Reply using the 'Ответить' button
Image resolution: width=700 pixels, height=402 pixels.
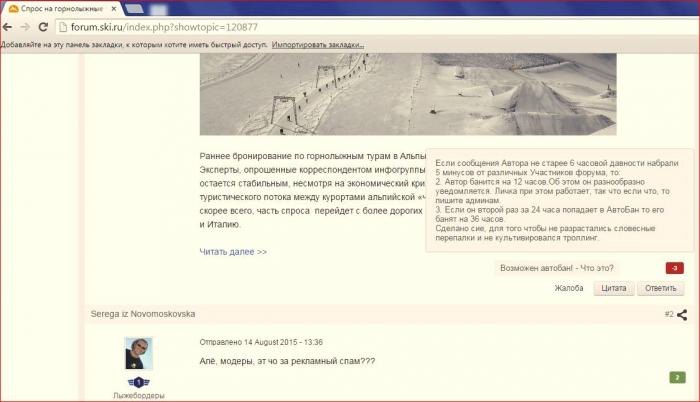pos(661,289)
